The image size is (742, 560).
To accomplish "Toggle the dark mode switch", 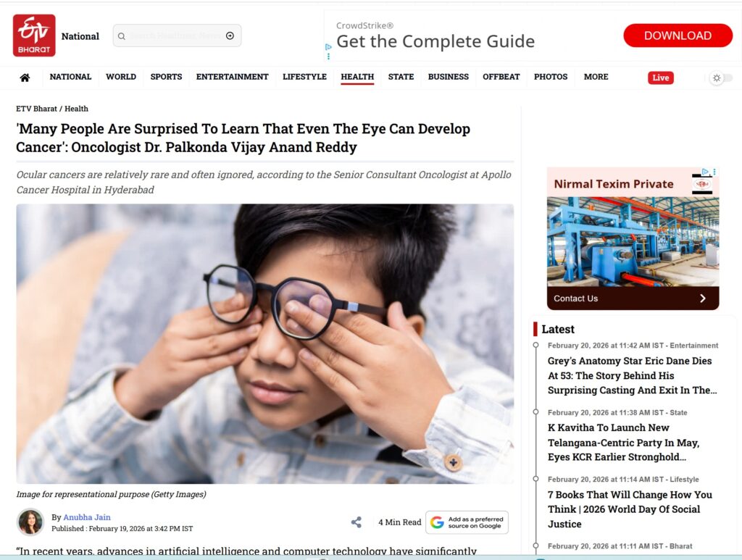I will (721, 78).
